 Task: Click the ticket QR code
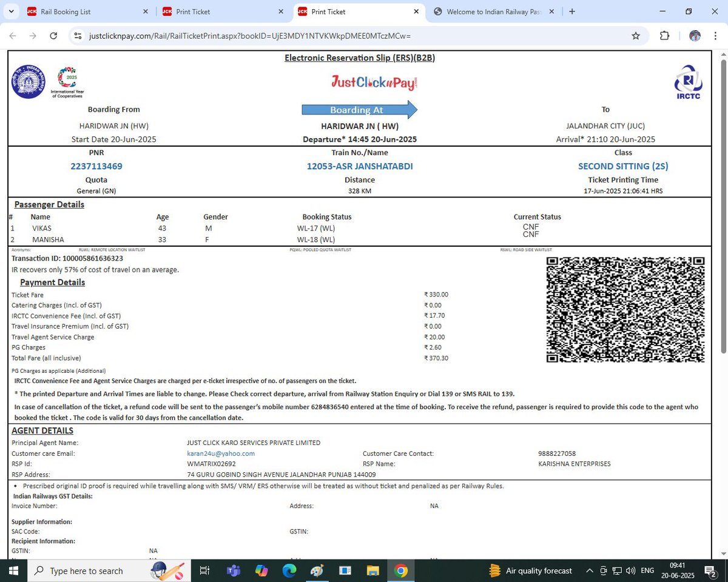click(x=625, y=310)
